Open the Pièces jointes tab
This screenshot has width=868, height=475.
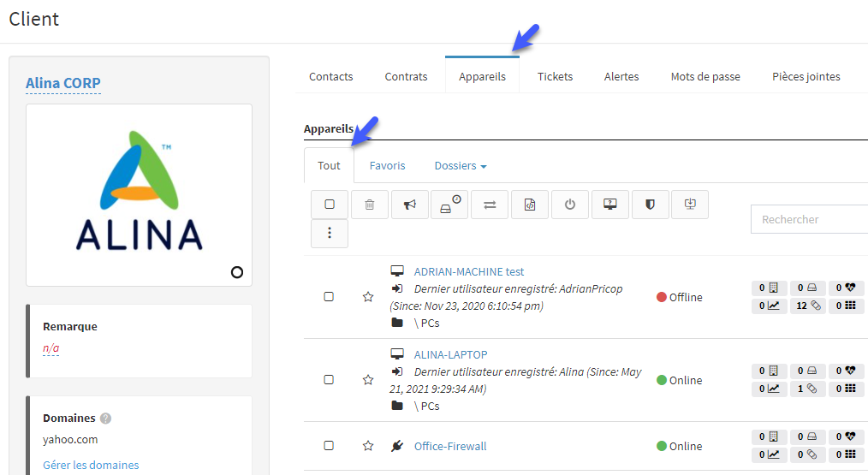point(806,76)
